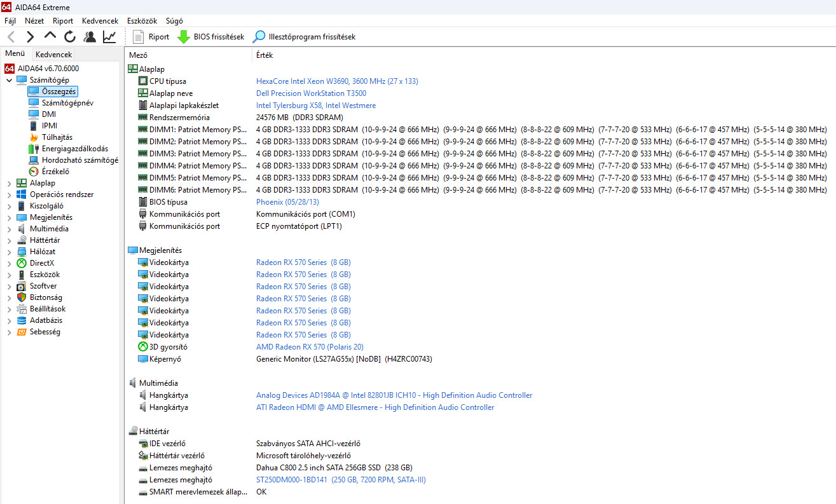Click the SMART merevlemezek status icon
The width and height of the screenshot is (836, 504).
point(143,492)
